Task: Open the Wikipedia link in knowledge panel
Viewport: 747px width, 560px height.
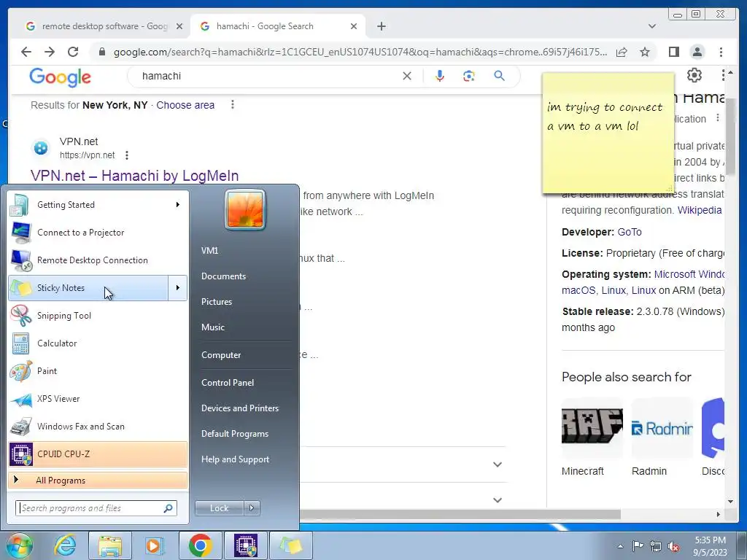Action: click(x=700, y=210)
